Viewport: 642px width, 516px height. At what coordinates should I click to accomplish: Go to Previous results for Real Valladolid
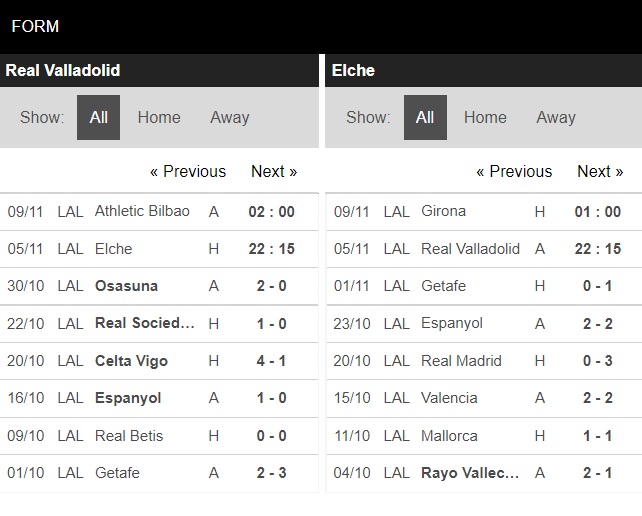pyautogui.click(x=188, y=171)
